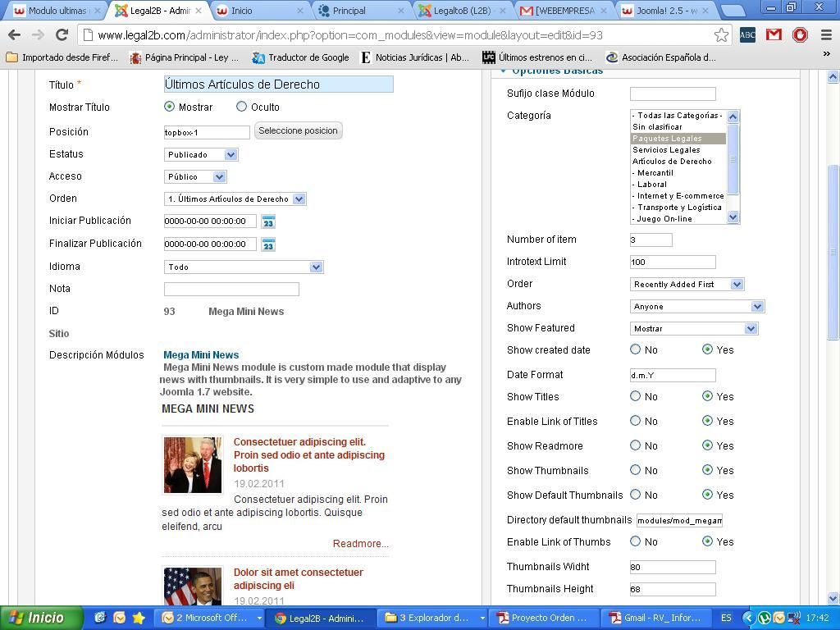Screen dimensions: 840x630
Task: Switch to Proyecto Orden PDF taskbar item
Action: pyautogui.click(x=543, y=619)
